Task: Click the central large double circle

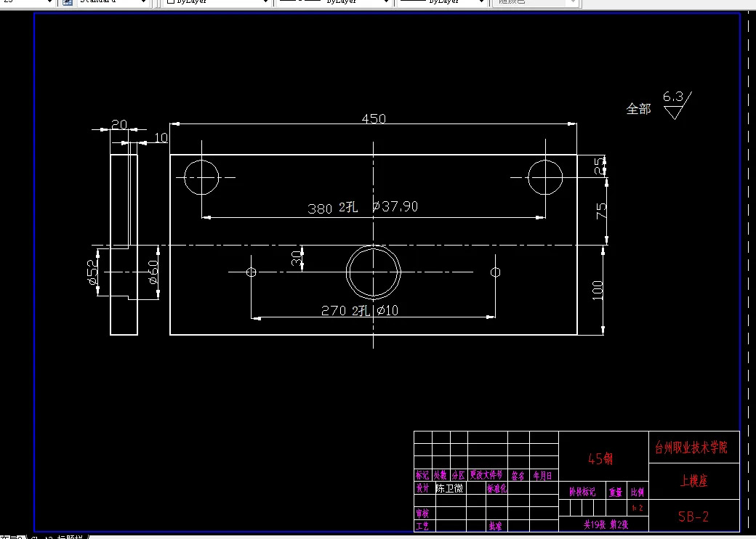Action: [x=373, y=272]
